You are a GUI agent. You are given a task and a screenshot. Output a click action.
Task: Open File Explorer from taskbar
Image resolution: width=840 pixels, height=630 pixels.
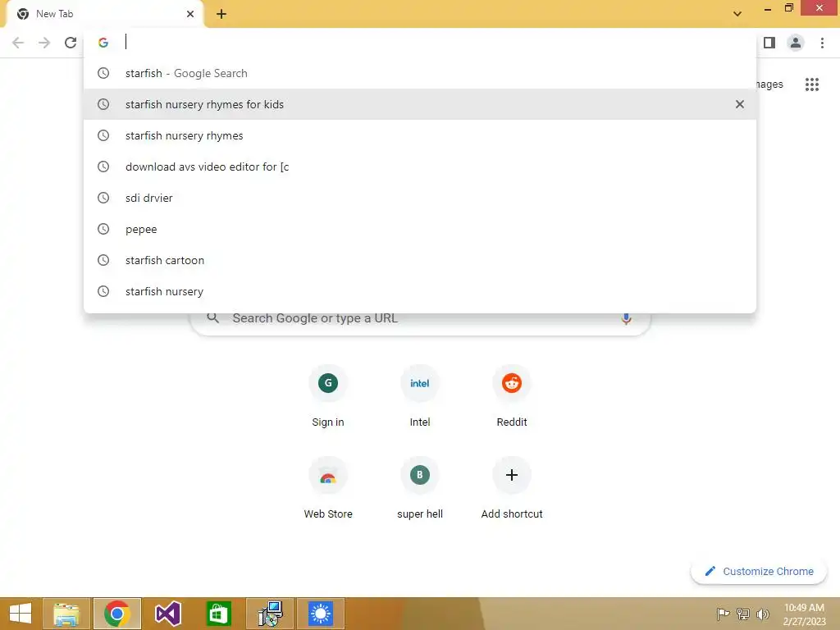click(66, 614)
